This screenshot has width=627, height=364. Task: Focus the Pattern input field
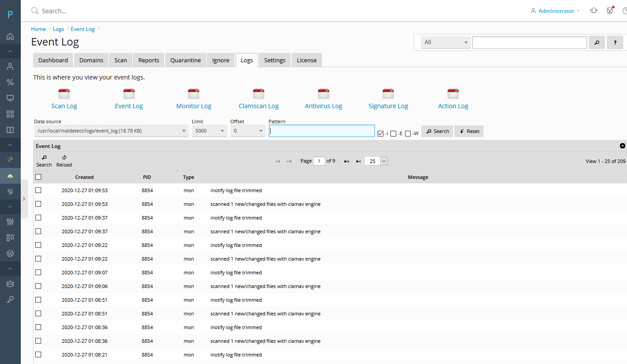pos(322,131)
